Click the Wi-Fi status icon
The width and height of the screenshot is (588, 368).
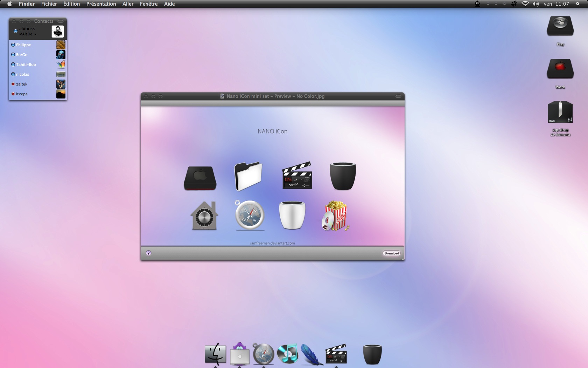tap(525, 4)
